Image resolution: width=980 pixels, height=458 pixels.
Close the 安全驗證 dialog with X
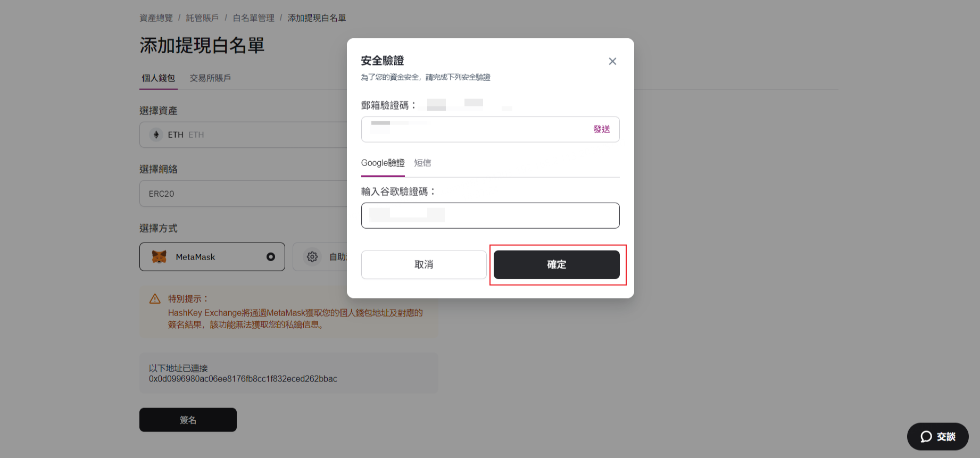click(612, 61)
